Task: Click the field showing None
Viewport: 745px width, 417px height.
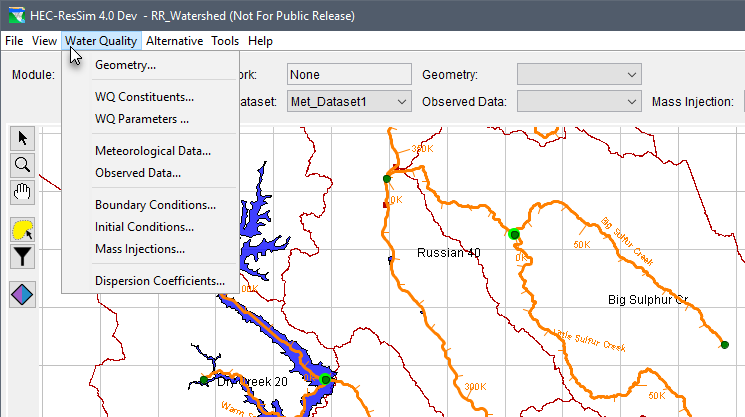Action: 349,75
